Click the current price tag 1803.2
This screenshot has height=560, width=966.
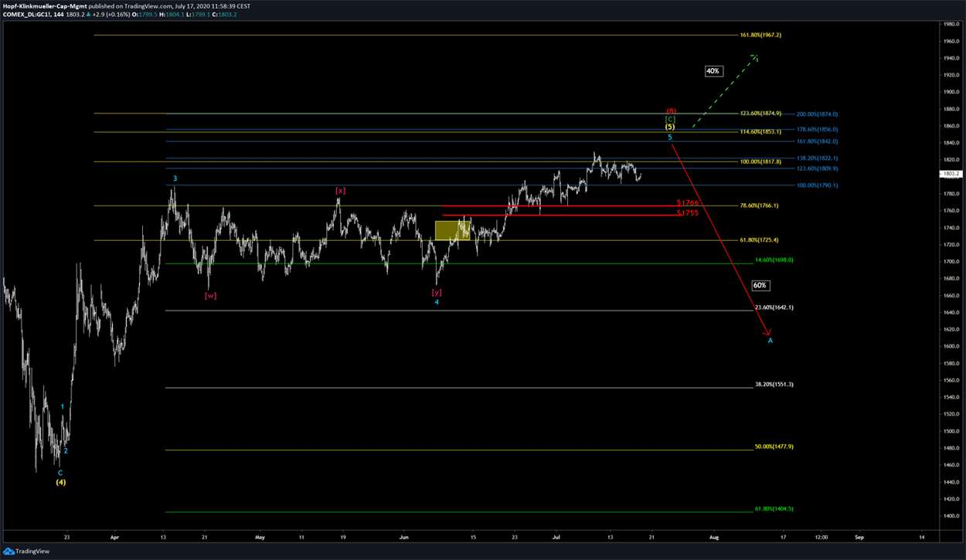point(951,174)
